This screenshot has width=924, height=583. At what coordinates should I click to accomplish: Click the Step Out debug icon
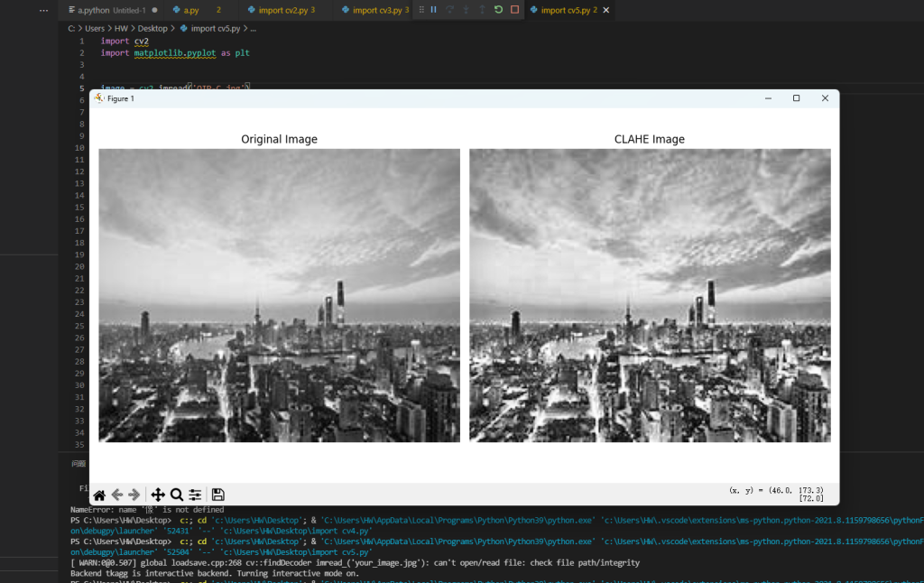pos(482,10)
